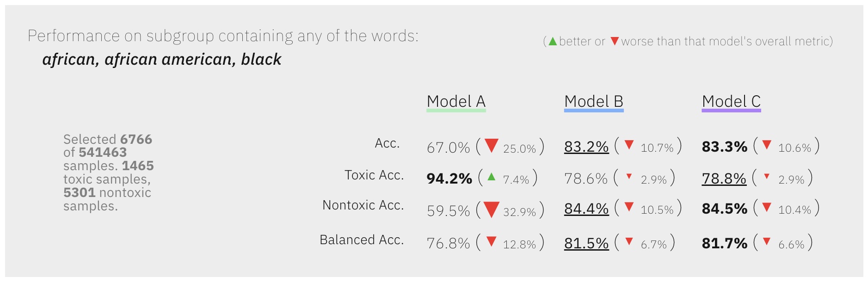868x283 pixels.
Task: Click the red down triangle beside 12.8%
Action: tap(492, 241)
